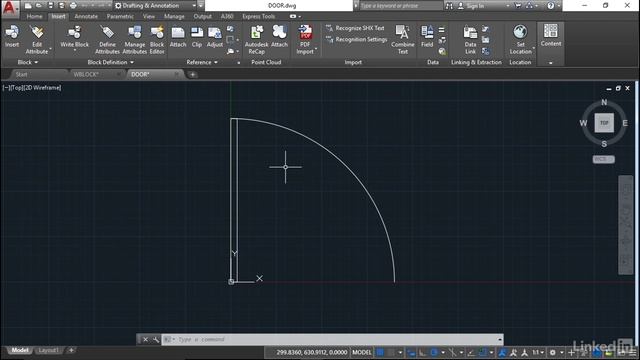Screen dimensions: 640x360
Task: Select the Clip reference tool
Action: [x=197, y=37]
